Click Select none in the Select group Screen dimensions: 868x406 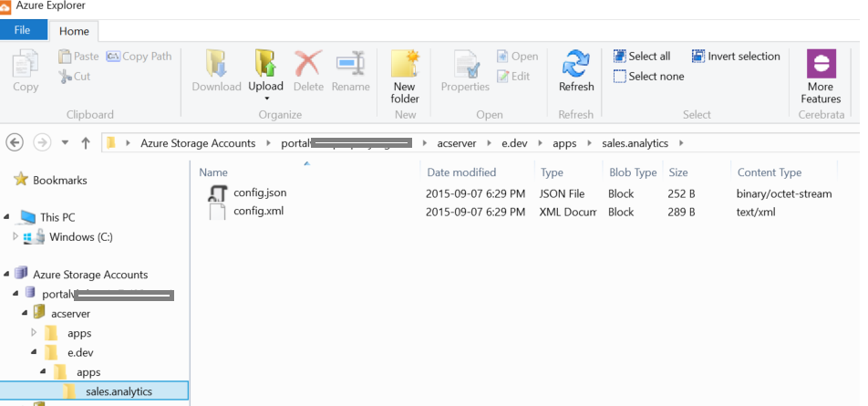[647, 77]
